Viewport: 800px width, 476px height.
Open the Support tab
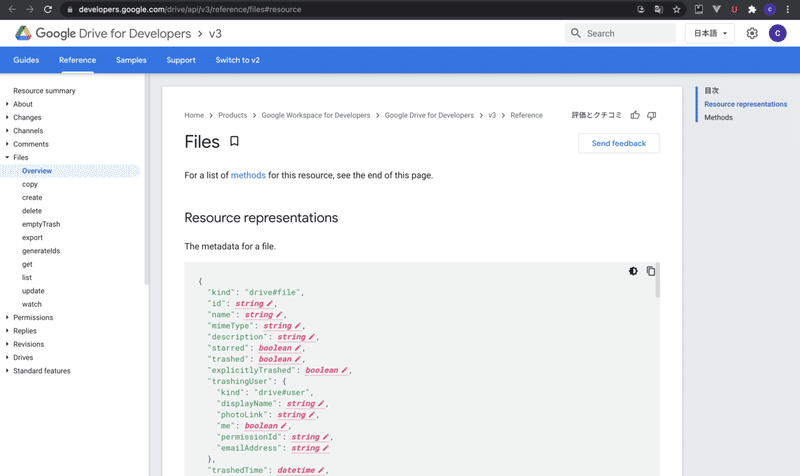[181, 60]
